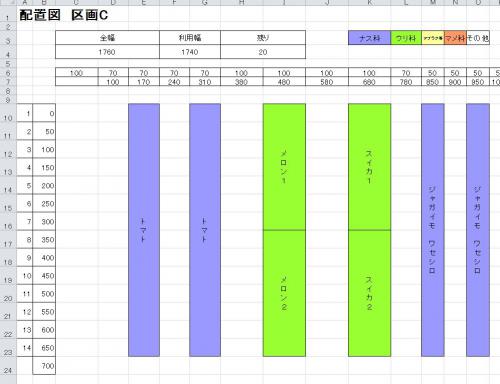
Task: Select the 利用幅 header cell
Action: click(x=190, y=38)
